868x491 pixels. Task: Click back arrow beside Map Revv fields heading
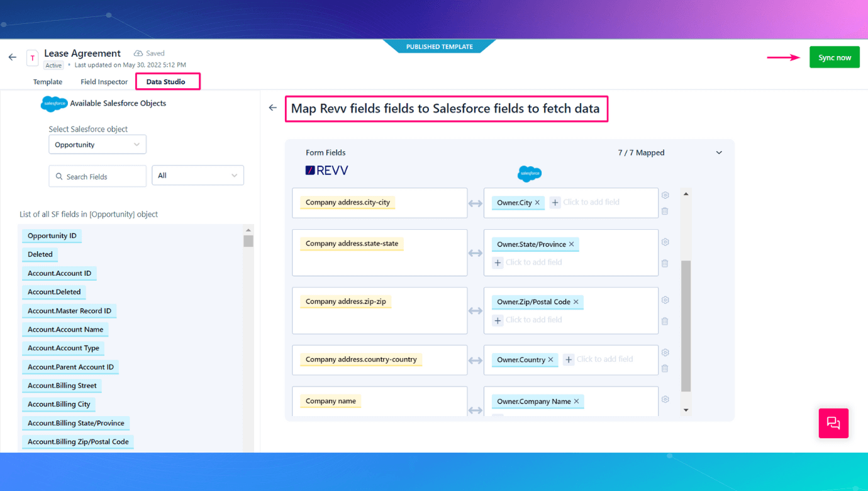pos(272,108)
